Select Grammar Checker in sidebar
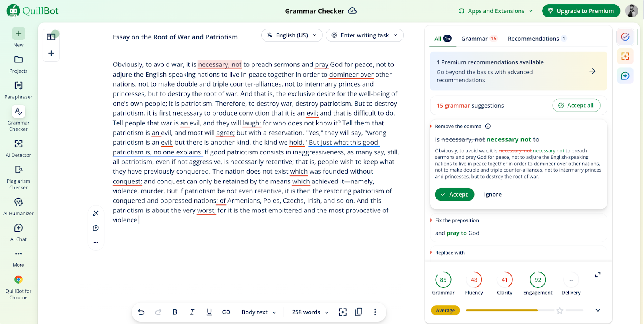The width and height of the screenshot is (644, 324). coord(19,119)
